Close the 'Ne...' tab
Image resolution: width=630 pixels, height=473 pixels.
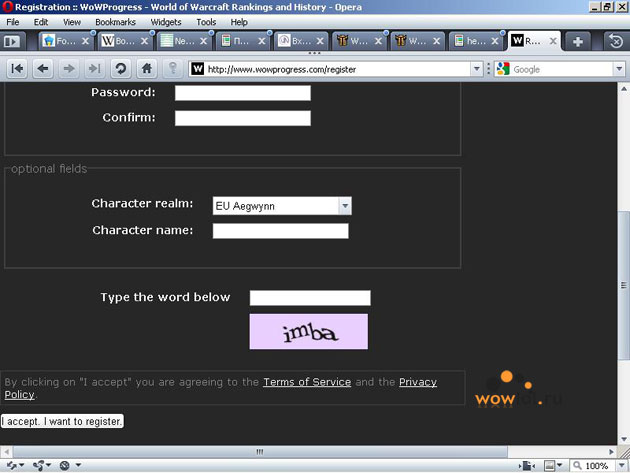tap(203, 41)
